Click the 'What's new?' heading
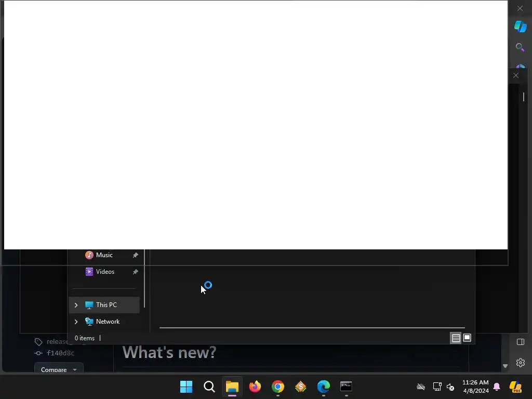This screenshot has height=399, width=532. [x=169, y=352]
